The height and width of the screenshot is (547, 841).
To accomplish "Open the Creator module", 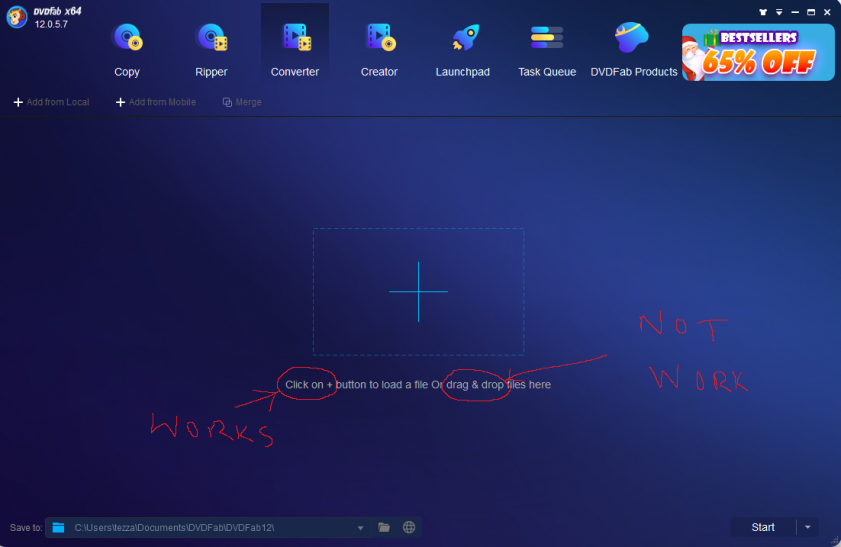I will 379,50.
